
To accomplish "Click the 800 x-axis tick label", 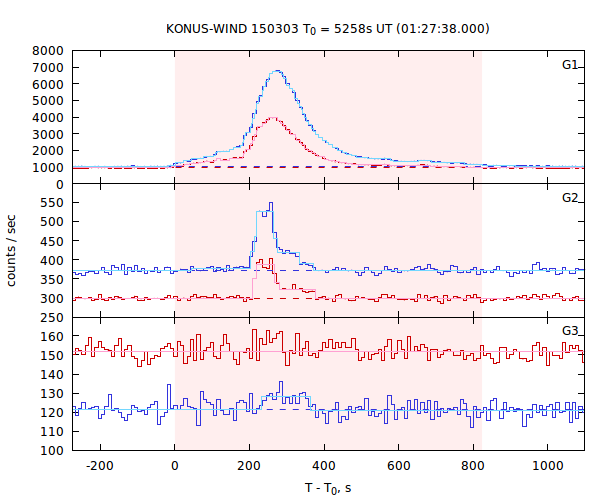I will tap(473, 466).
